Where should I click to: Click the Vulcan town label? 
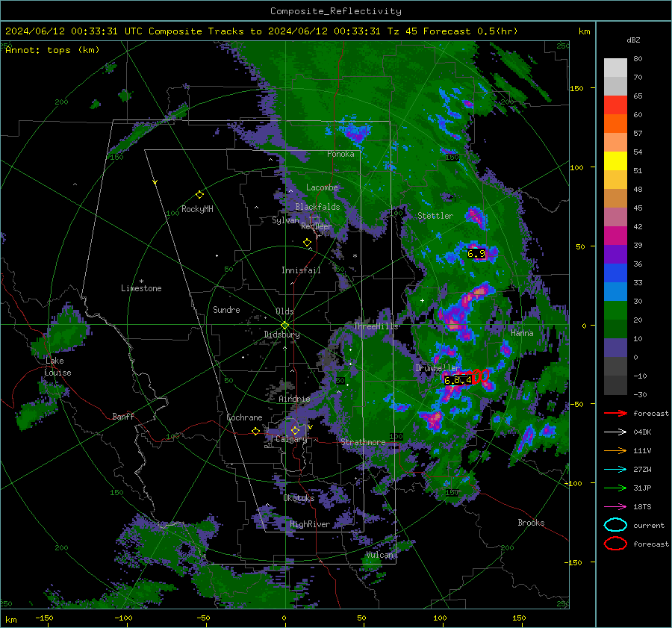[x=379, y=555]
